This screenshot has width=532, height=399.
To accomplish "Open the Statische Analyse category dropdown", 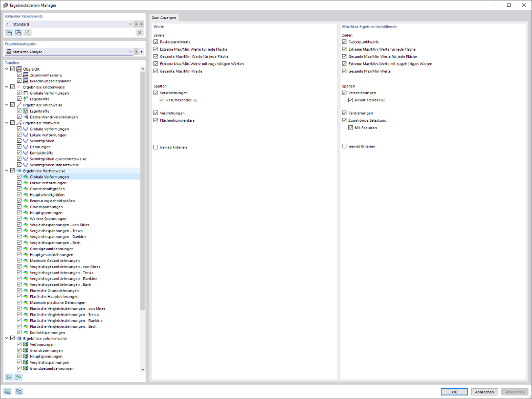I will pos(130,52).
